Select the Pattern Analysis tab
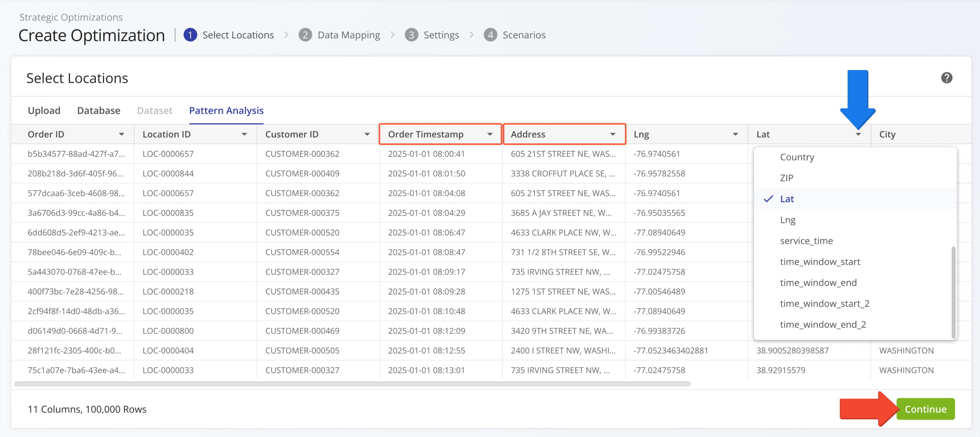 [226, 110]
